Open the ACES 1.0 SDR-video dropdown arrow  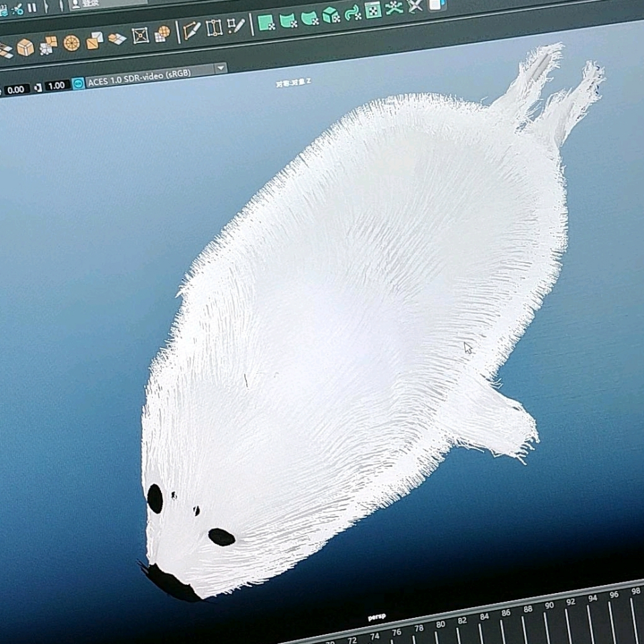point(220,68)
